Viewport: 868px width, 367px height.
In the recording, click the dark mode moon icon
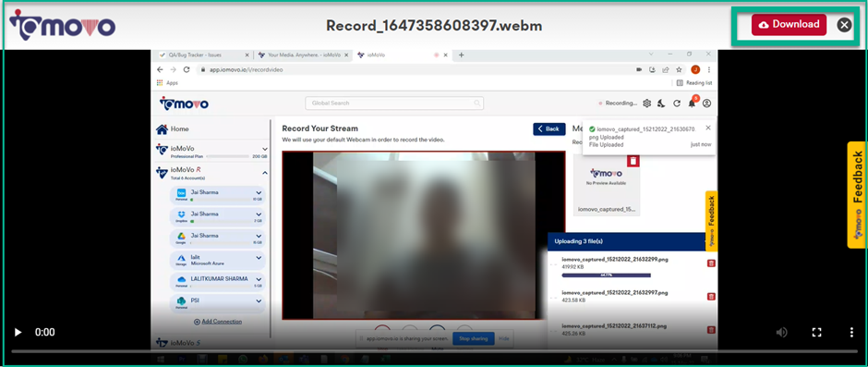[x=661, y=104]
